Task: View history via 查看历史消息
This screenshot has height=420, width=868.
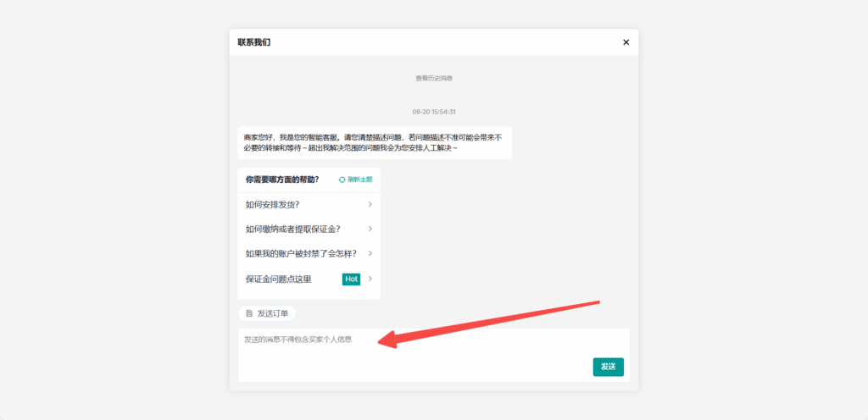Action: (x=434, y=79)
